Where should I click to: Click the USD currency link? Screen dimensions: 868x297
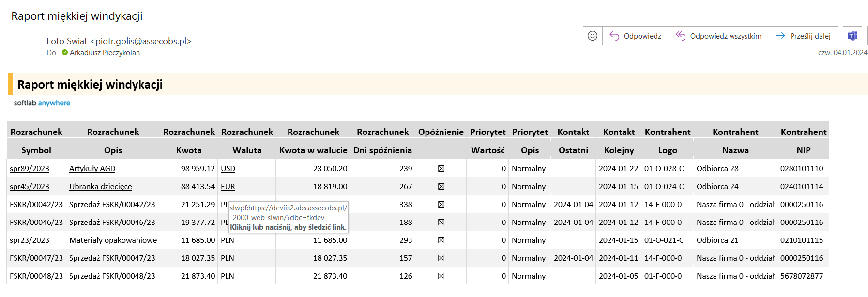pyautogui.click(x=228, y=169)
